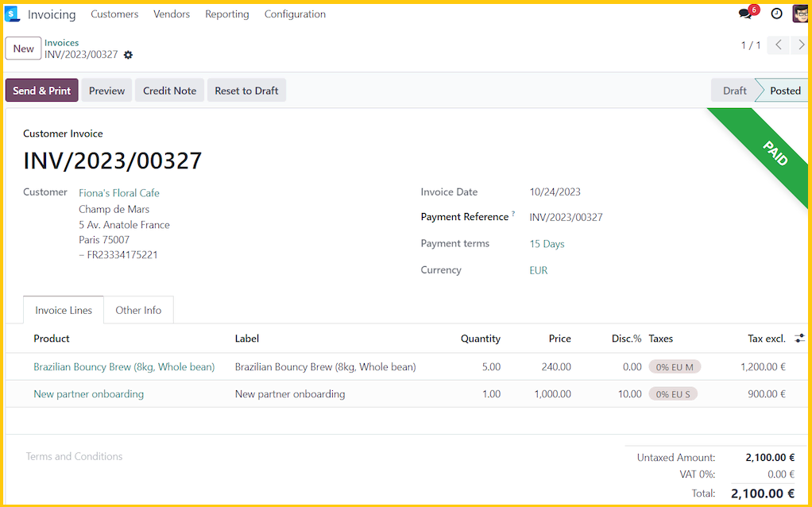Open the Reporting menu
This screenshot has height=507, width=812.
pos(226,14)
